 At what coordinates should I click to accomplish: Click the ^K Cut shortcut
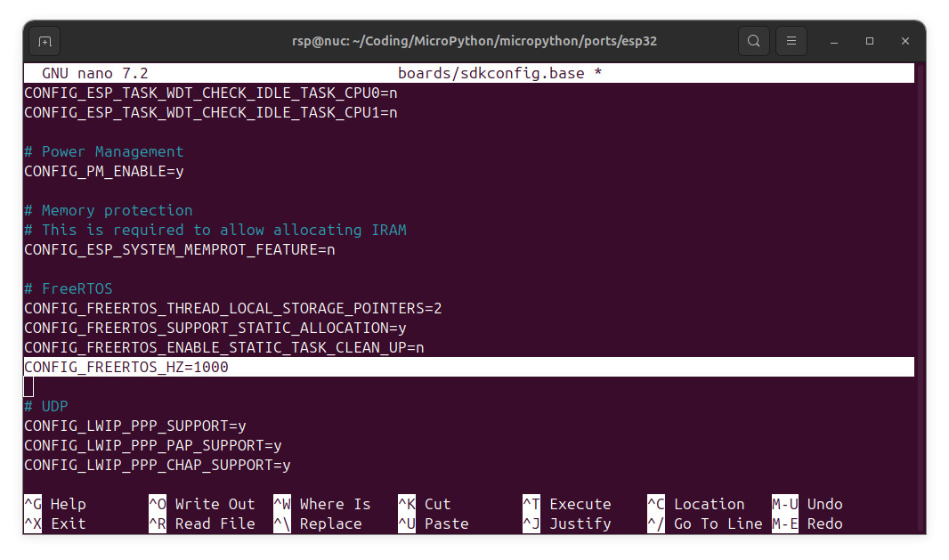pyautogui.click(x=425, y=504)
